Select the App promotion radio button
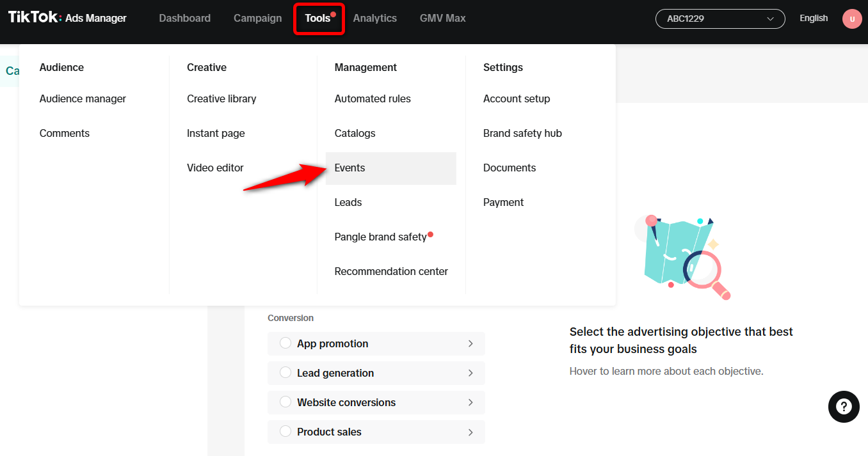The image size is (868, 456). 285,343
